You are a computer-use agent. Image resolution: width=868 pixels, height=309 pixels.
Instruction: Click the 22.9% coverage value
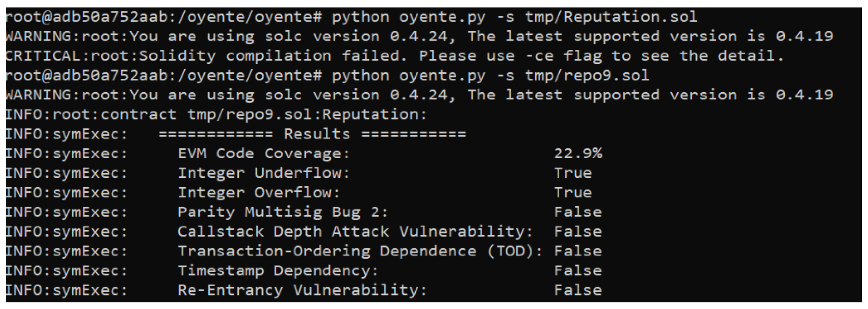[577, 154]
